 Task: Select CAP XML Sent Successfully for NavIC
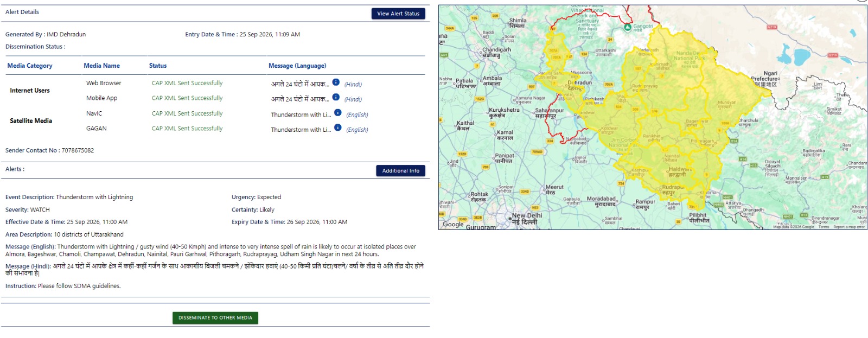187,113
